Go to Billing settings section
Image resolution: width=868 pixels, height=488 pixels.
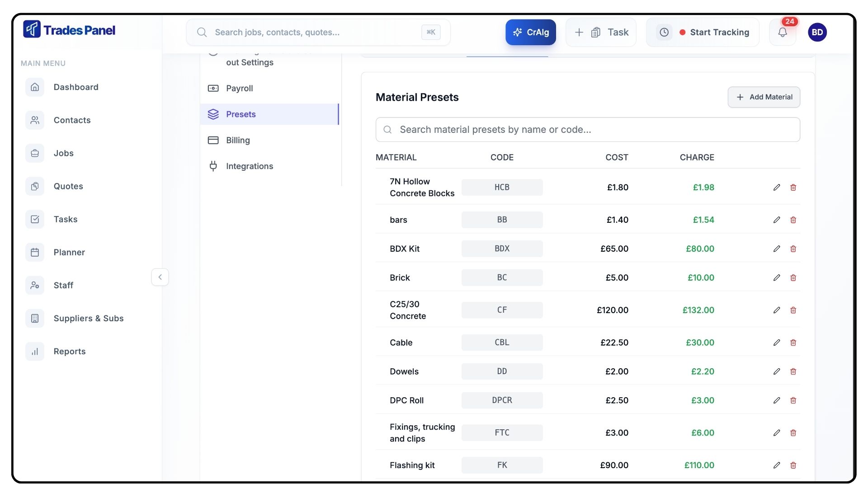[238, 140]
